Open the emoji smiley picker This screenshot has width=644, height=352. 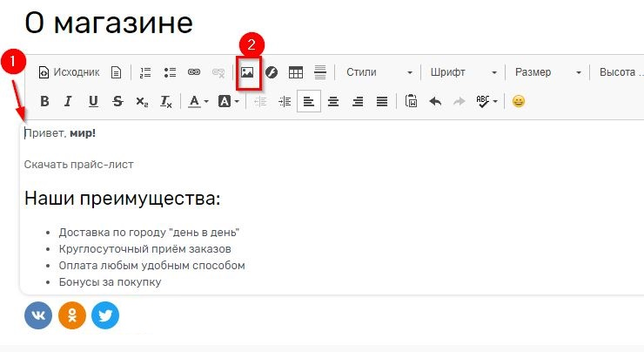519,101
